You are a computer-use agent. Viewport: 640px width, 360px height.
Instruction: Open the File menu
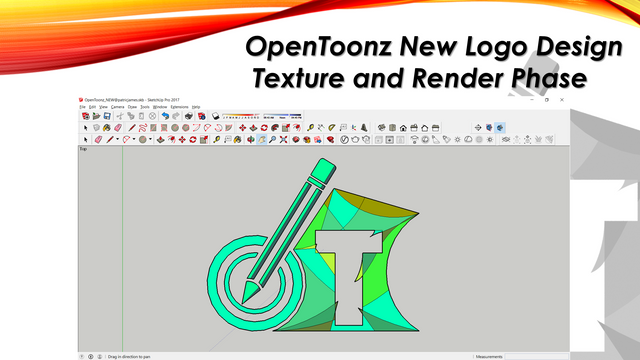(x=82, y=107)
